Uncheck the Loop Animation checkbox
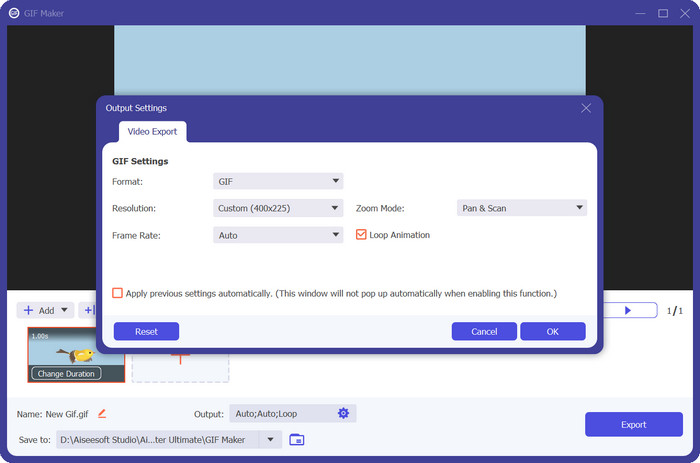 [362, 235]
